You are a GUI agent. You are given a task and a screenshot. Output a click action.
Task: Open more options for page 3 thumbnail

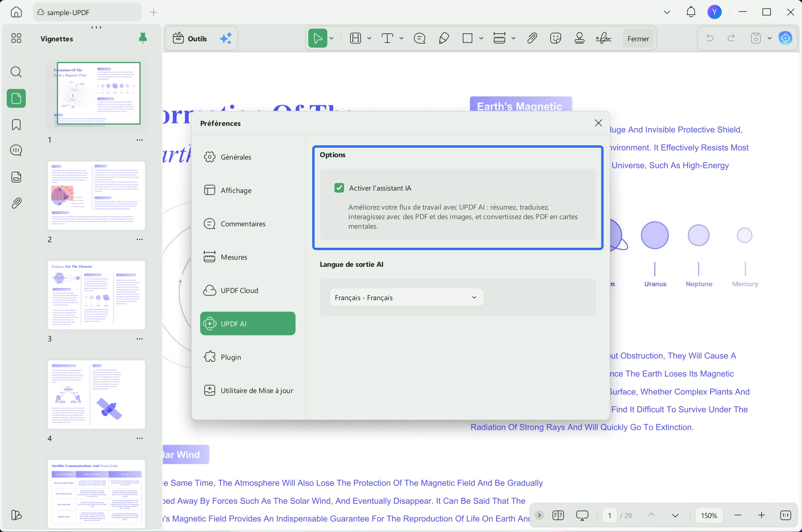140,339
